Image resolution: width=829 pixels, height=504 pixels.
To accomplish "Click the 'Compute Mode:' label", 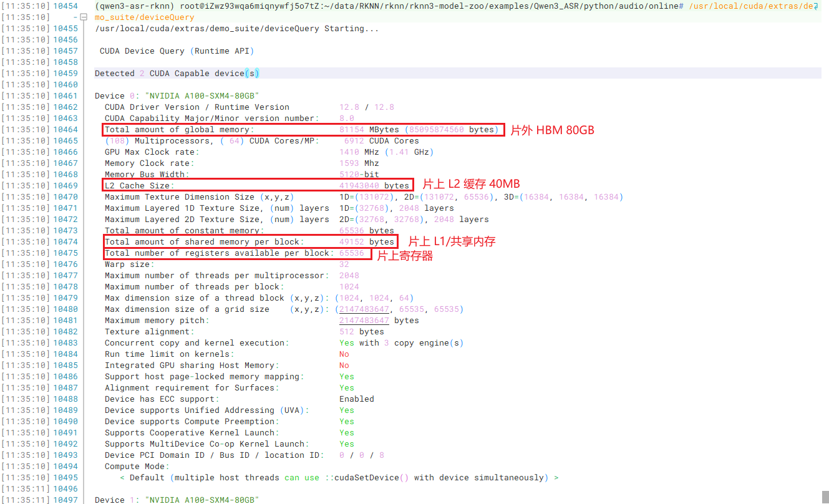I will click(x=137, y=467).
